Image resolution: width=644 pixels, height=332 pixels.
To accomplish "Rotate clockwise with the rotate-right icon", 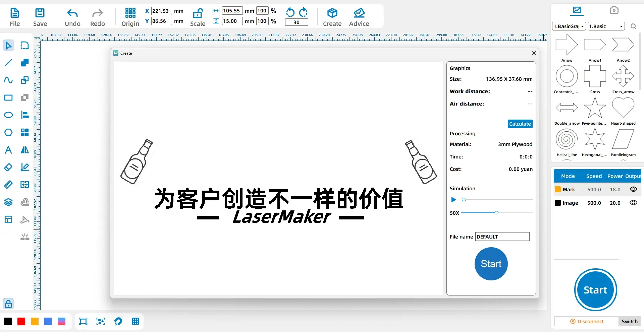I will (303, 12).
